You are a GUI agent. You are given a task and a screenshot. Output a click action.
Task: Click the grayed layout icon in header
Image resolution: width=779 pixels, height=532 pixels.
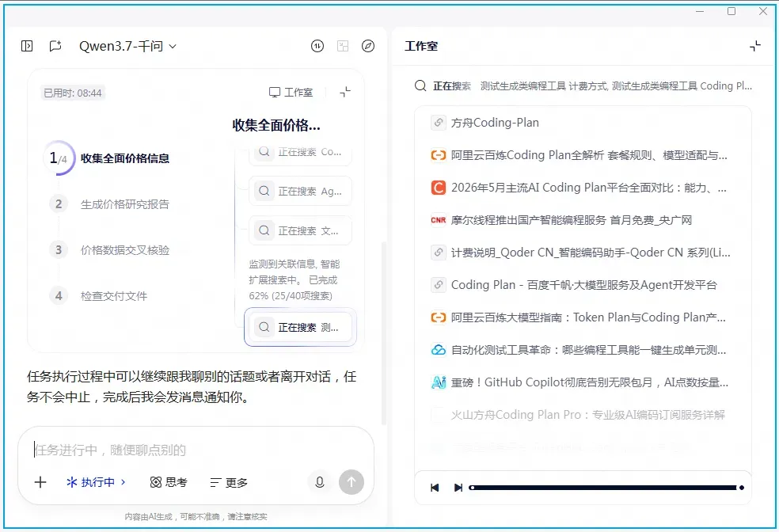343,46
